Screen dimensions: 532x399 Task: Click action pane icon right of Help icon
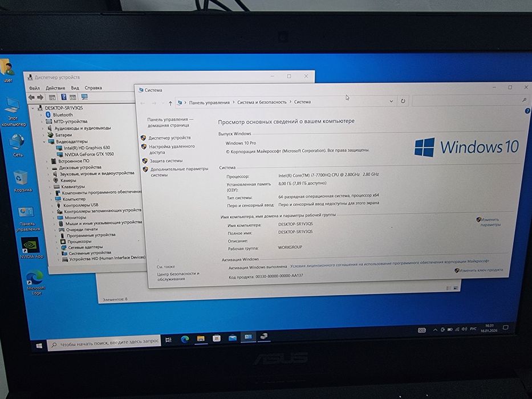click(73, 97)
